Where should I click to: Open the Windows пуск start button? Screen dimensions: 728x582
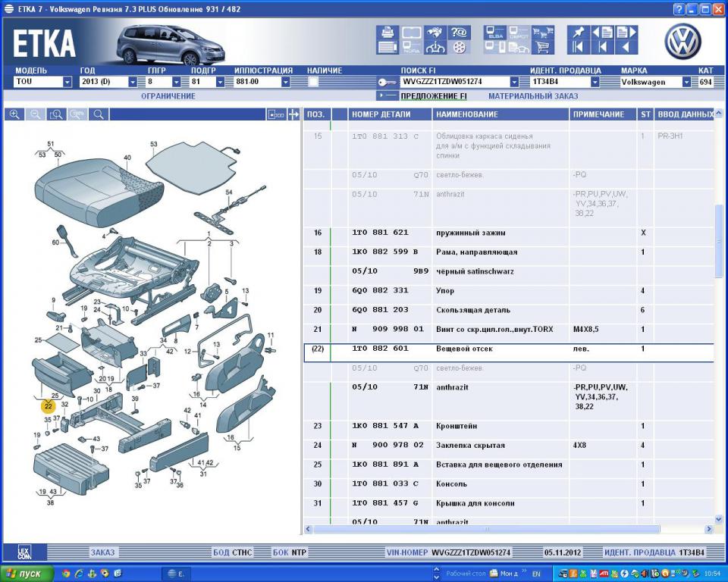(26, 574)
